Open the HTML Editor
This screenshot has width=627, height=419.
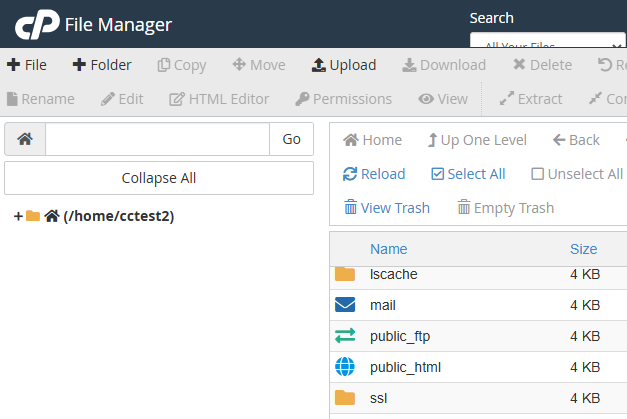[x=219, y=99]
